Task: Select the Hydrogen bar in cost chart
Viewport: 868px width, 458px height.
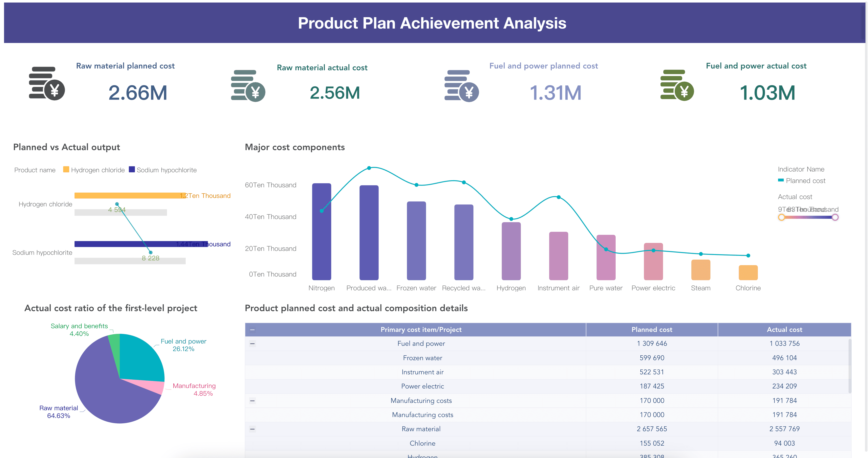Action: [x=511, y=251]
